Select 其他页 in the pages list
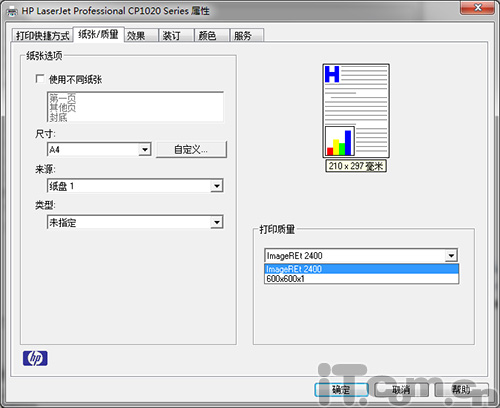 point(63,107)
